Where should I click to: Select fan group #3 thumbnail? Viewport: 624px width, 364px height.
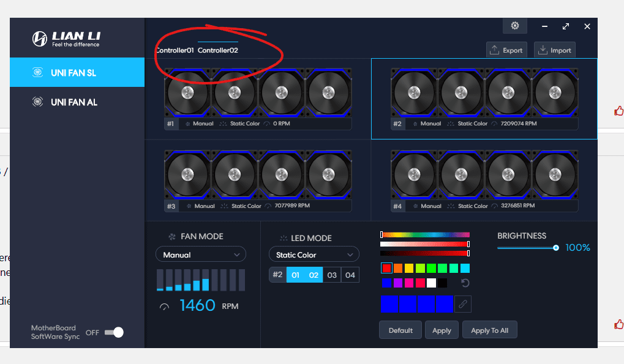point(258,174)
